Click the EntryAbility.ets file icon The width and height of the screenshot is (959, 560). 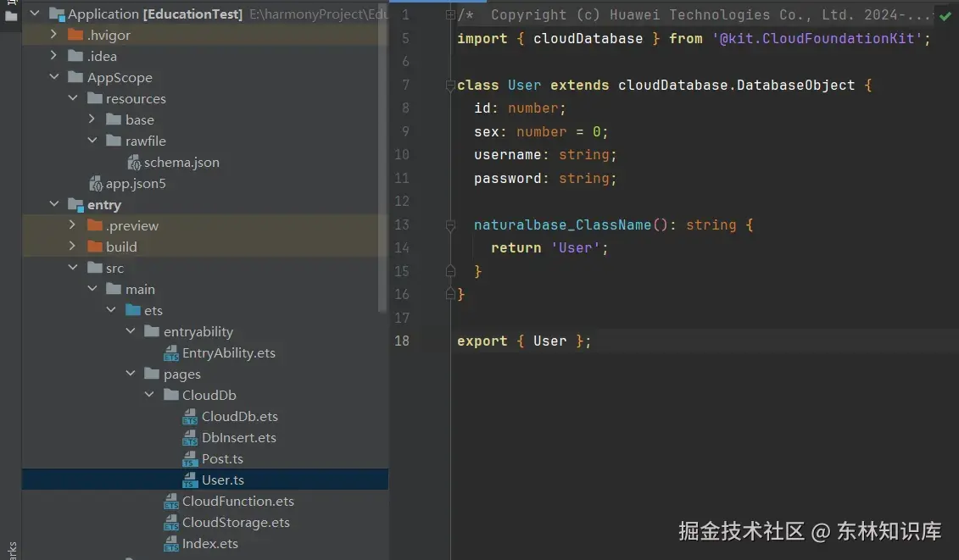171,353
